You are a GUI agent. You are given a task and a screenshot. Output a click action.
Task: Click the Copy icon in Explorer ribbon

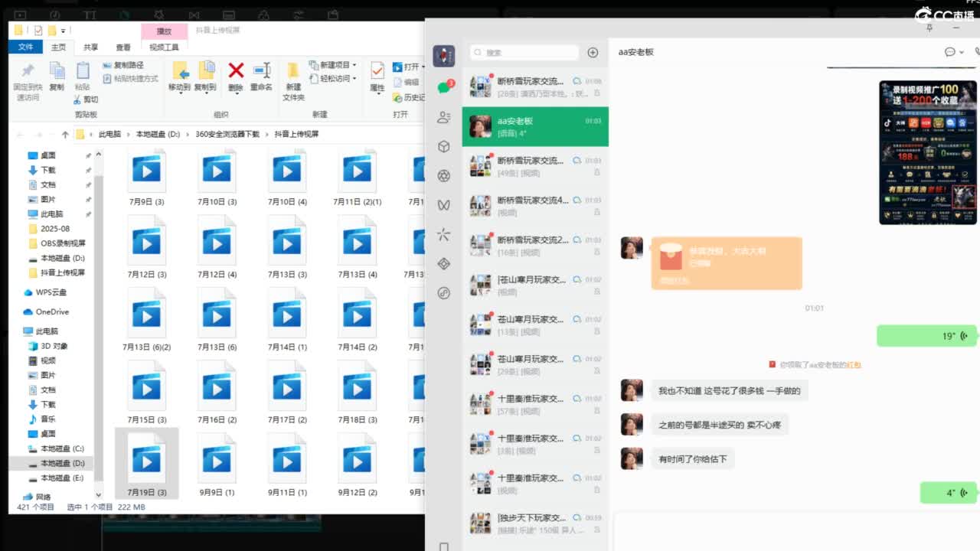pyautogui.click(x=57, y=71)
